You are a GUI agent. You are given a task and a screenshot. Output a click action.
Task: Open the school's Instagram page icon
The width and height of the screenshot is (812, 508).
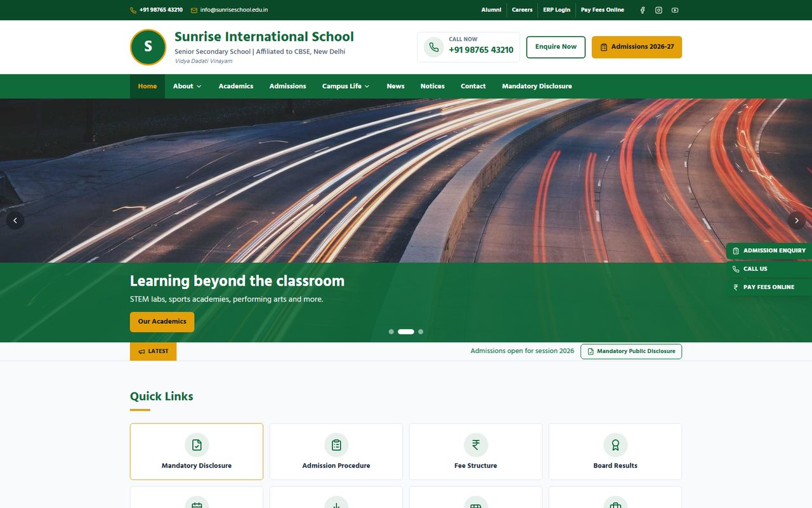click(658, 10)
